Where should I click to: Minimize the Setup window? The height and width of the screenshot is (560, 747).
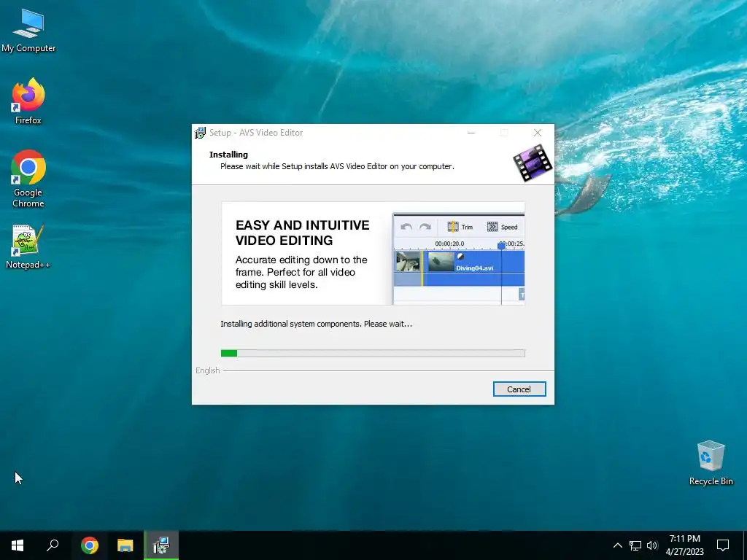coord(471,133)
